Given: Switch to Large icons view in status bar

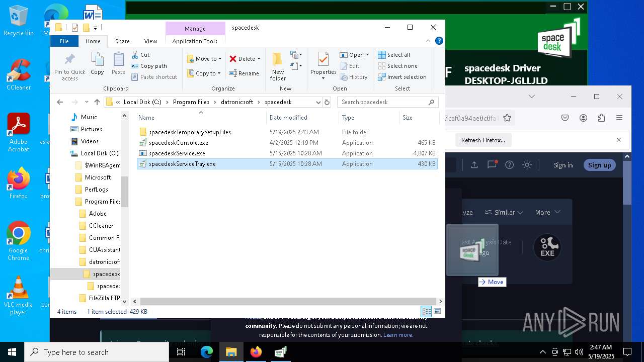Looking at the screenshot, I should tap(437, 311).
